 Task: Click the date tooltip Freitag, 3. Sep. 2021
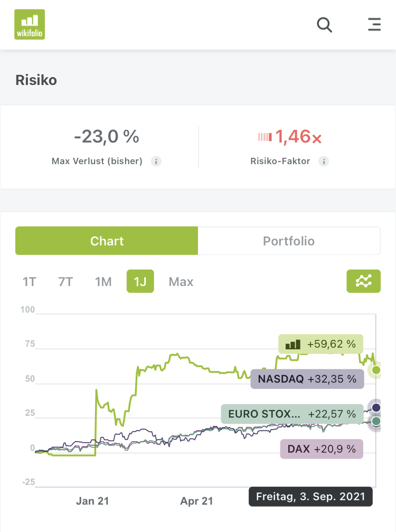coord(310,497)
